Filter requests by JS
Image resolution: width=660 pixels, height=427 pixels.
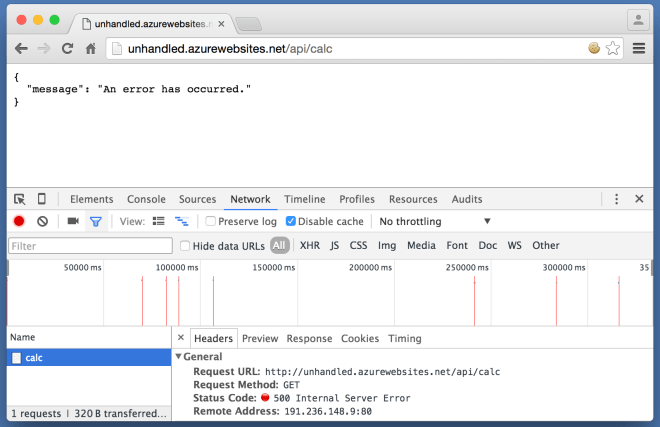coord(335,246)
